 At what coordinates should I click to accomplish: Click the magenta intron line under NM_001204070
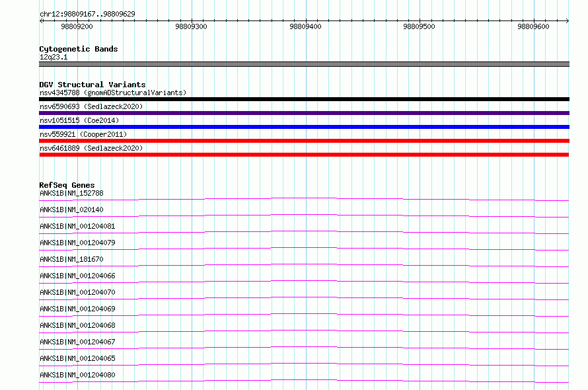click(304, 297)
